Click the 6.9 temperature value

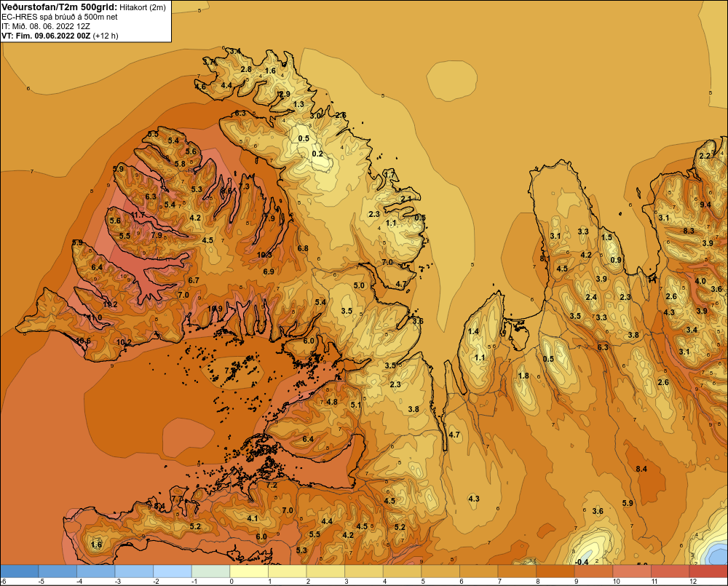coord(269,272)
